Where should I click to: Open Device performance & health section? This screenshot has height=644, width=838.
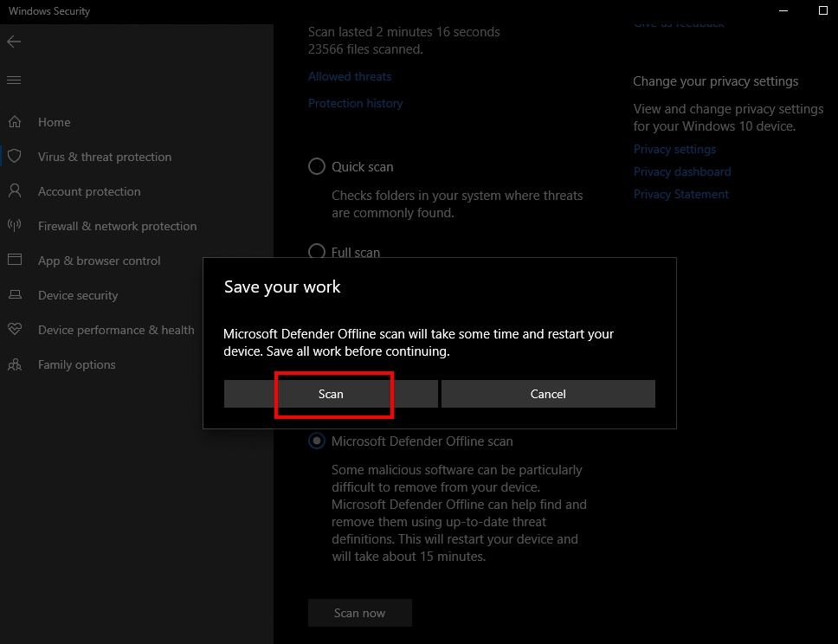click(116, 331)
